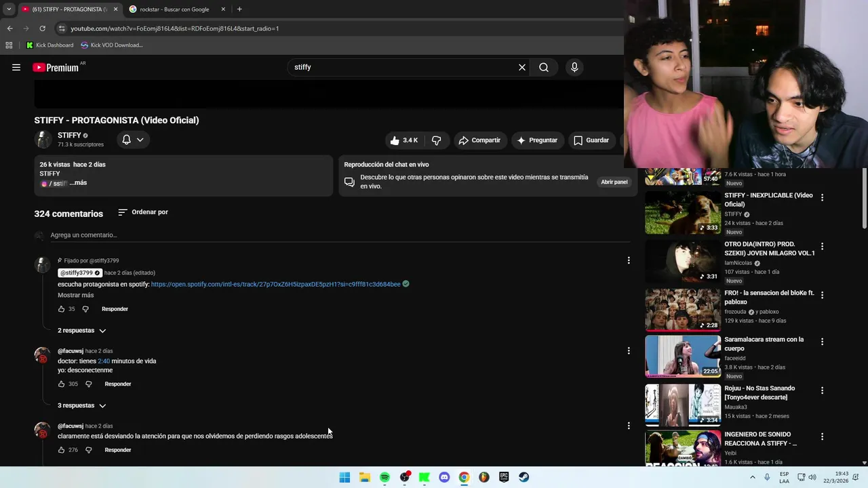The height and width of the screenshot is (488, 868).
Task: Reload the page
Action: coord(42,28)
